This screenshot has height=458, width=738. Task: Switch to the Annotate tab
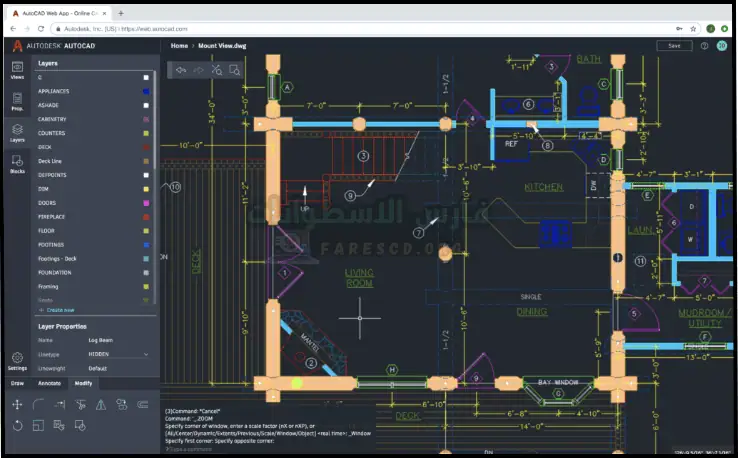tap(49, 383)
